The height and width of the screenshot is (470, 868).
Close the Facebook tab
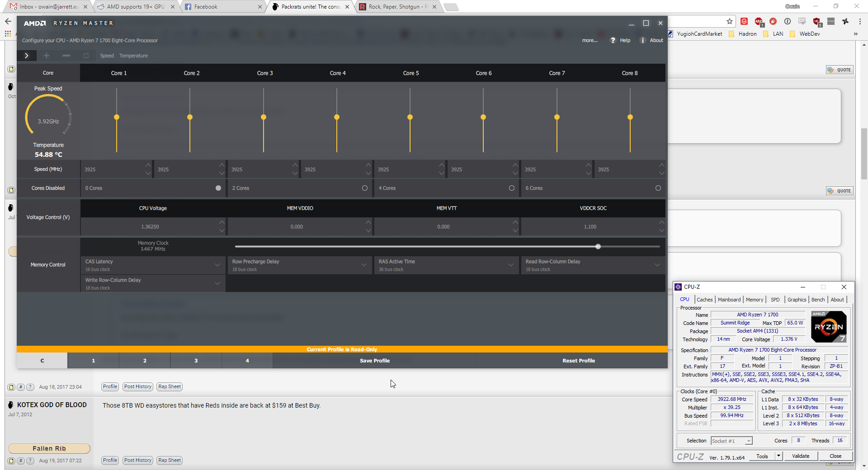pos(259,7)
